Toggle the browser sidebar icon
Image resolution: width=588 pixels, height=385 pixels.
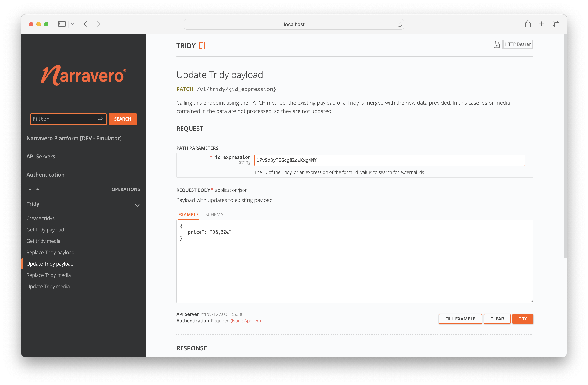[62, 24]
